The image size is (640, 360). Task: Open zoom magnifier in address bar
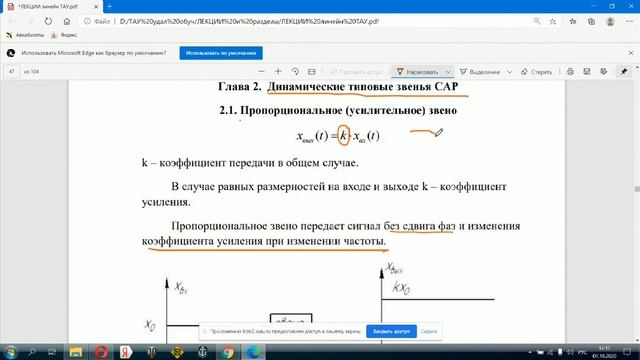pyautogui.click(x=537, y=21)
